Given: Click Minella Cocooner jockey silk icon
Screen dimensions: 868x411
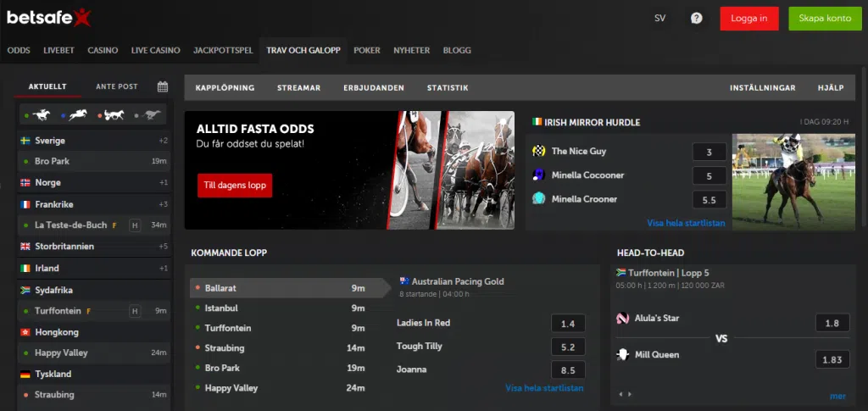Looking at the screenshot, I should (538, 175).
